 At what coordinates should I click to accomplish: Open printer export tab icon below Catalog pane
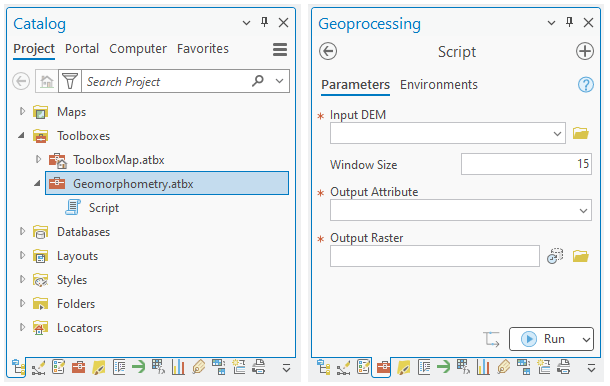[x=259, y=367]
